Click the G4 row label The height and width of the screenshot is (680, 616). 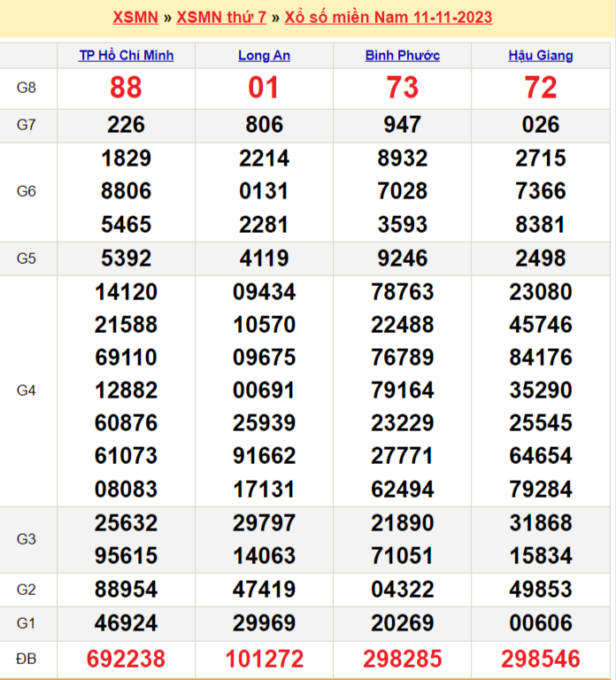[x=27, y=390]
